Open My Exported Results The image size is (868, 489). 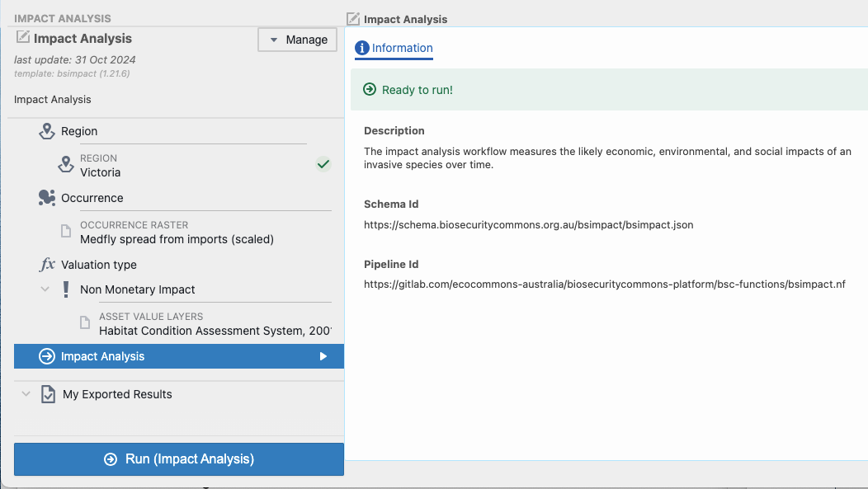tap(117, 394)
